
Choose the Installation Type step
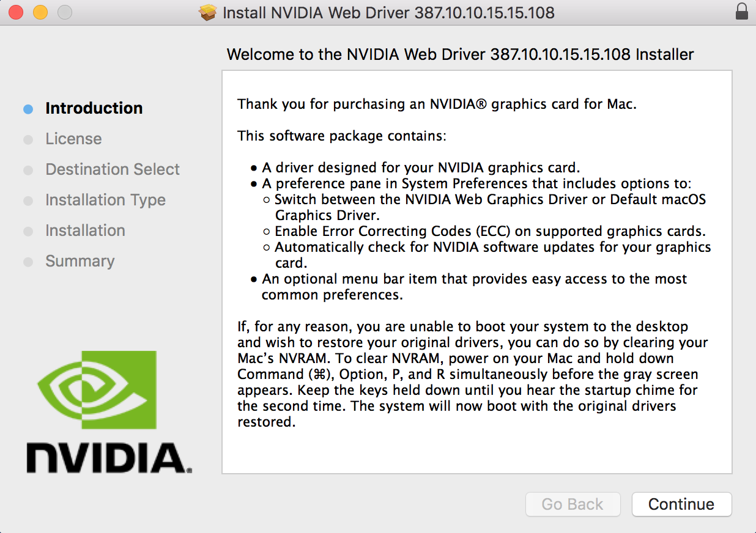(x=105, y=200)
